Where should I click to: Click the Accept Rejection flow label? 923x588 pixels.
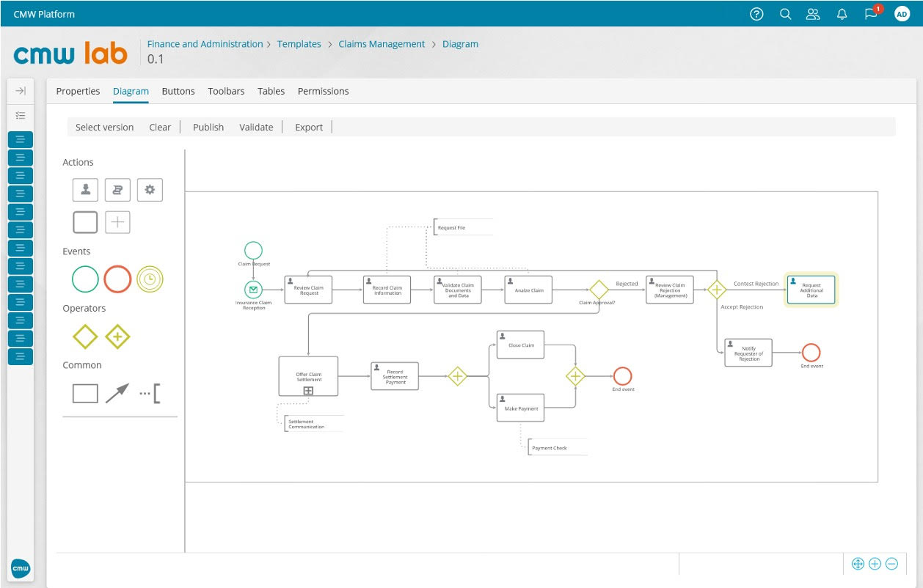742,307
